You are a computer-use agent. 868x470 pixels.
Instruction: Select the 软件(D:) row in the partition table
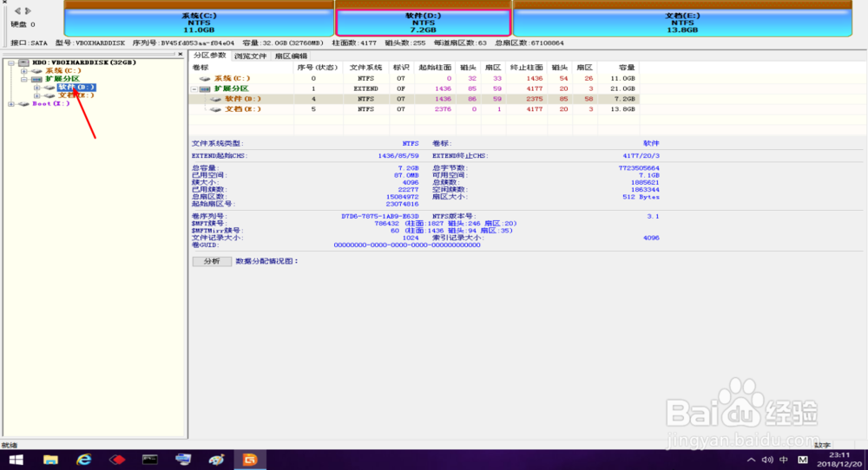click(414, 99)
